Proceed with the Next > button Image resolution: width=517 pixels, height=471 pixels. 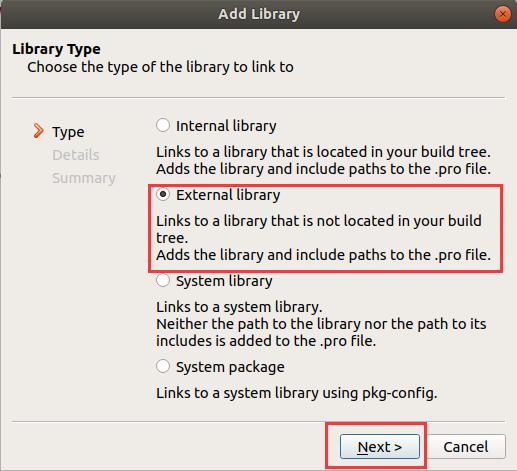[380, 447]
